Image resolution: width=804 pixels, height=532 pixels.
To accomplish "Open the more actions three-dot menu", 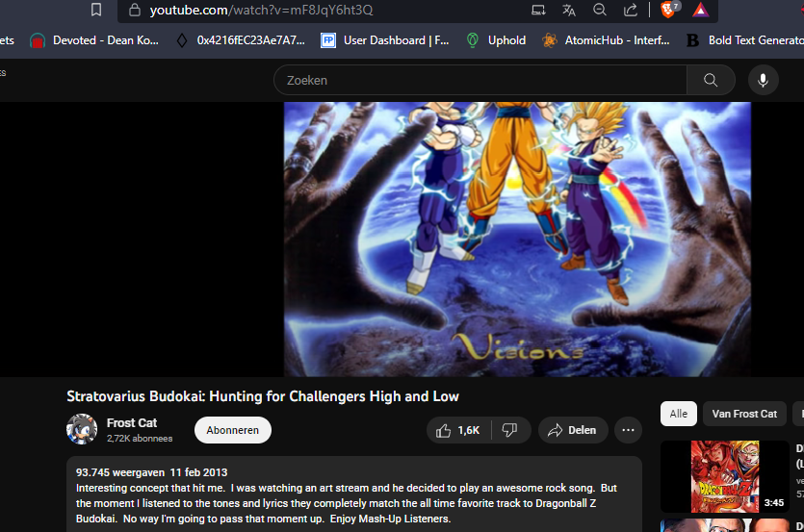I will tap(628, 430).
